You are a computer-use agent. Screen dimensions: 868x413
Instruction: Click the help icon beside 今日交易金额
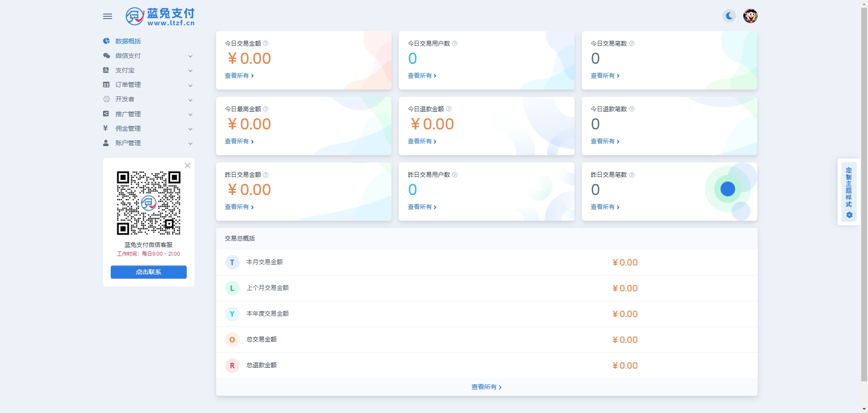[x=266, y=43]
